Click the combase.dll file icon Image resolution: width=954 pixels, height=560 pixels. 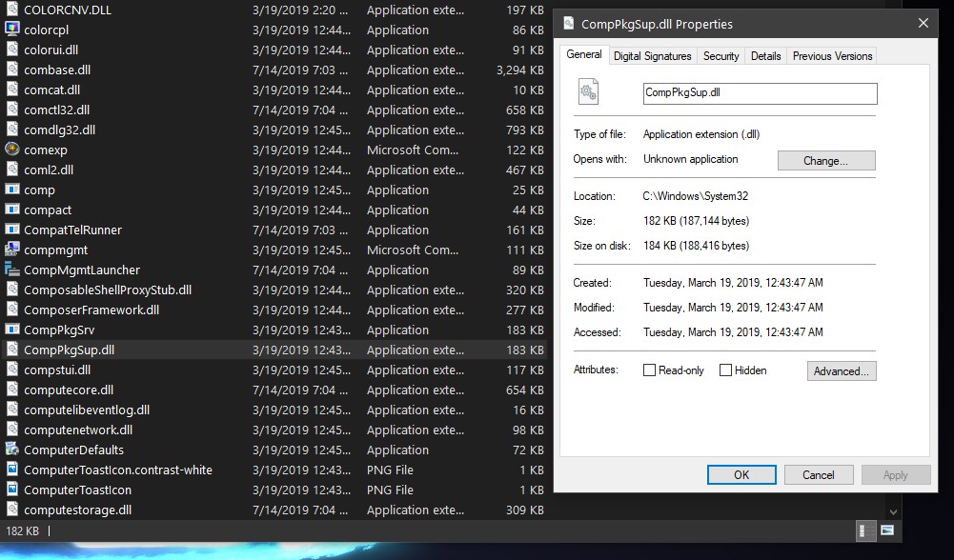coord(12,70)
